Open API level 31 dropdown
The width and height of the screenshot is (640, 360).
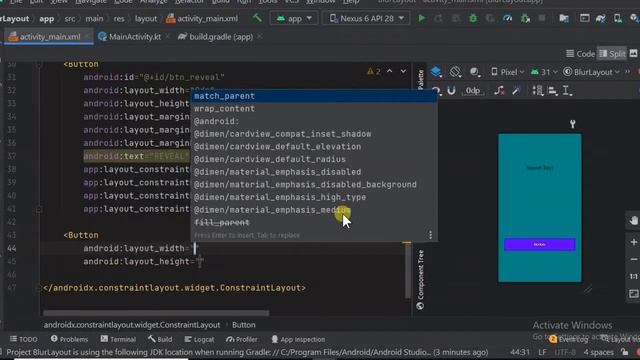tap(544, 72)
